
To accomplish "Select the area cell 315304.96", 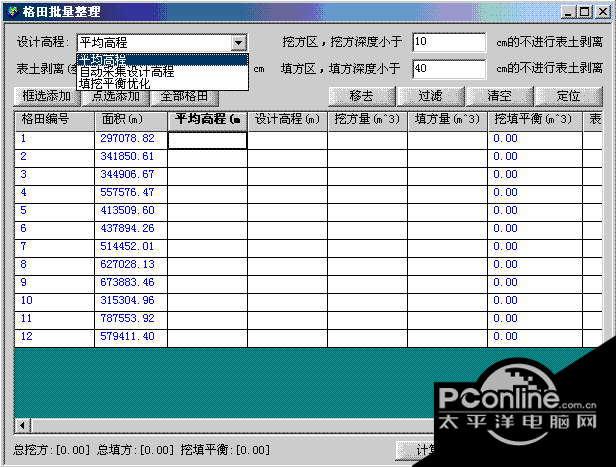I will coord(131,302).
